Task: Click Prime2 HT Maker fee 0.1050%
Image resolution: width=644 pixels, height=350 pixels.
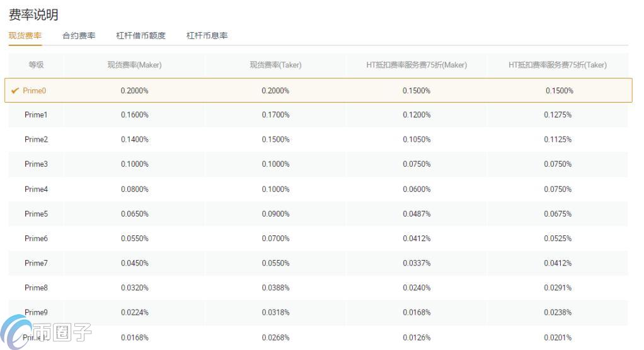Action: [x=417, y=140]
